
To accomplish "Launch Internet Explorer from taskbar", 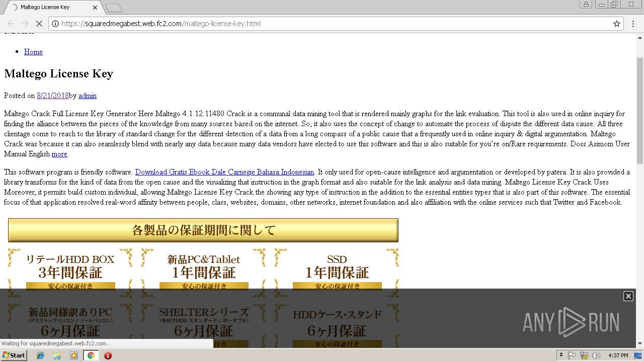I will click(40, 355).
